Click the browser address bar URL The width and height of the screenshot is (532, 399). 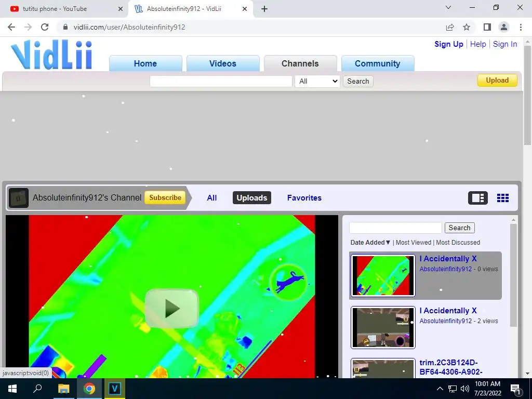[x=129, y=27]
